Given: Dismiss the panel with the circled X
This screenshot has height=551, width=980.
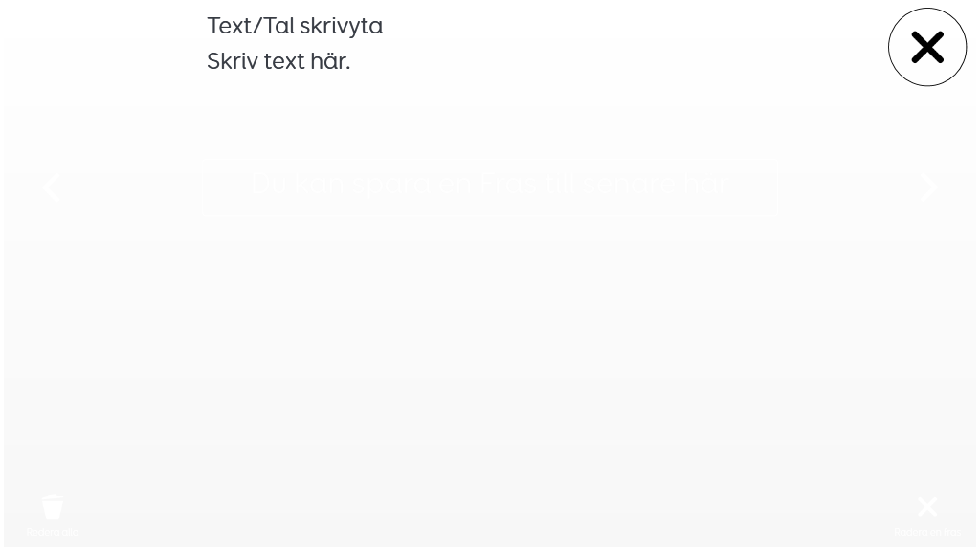Looking at the screenshot, I should pos(926,47).
